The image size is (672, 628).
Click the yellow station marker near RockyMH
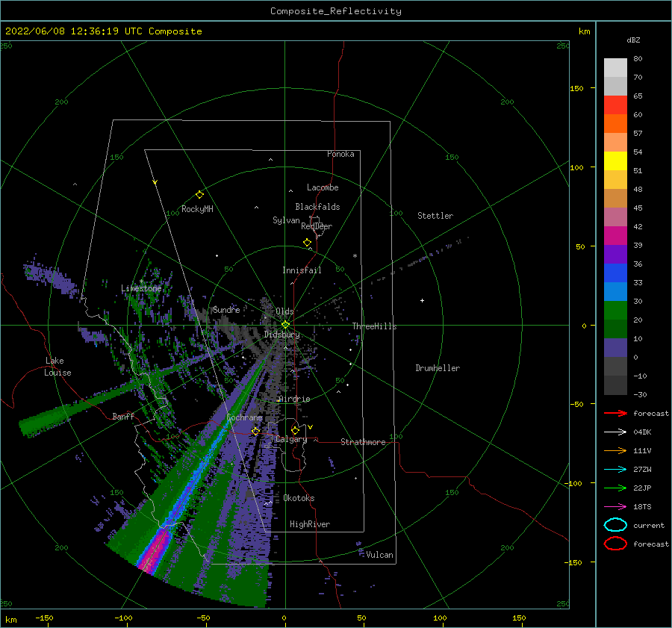coord(199,195)
